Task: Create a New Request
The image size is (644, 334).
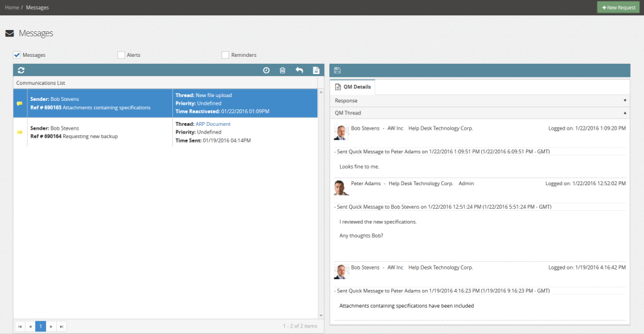Action: click(618, 7)
